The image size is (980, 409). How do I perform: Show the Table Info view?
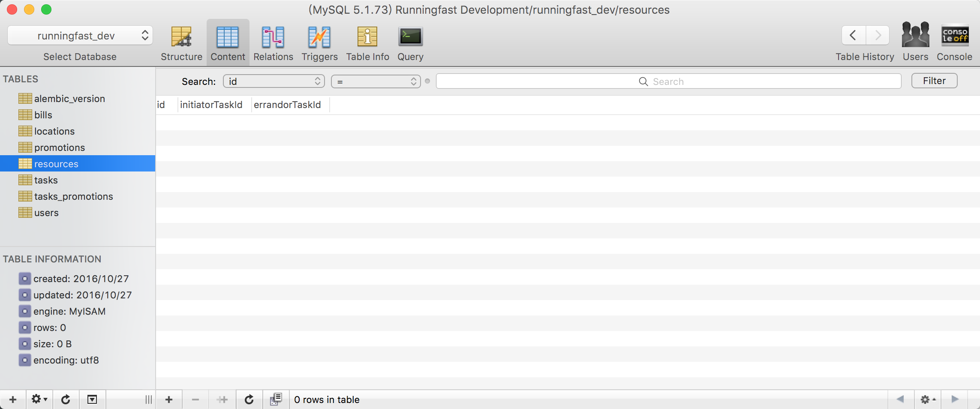pyautogui.click(x=367, y=43)
